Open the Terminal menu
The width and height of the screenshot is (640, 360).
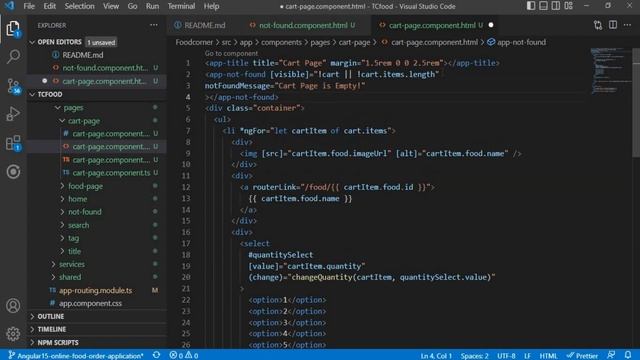[x=181, y=6]
